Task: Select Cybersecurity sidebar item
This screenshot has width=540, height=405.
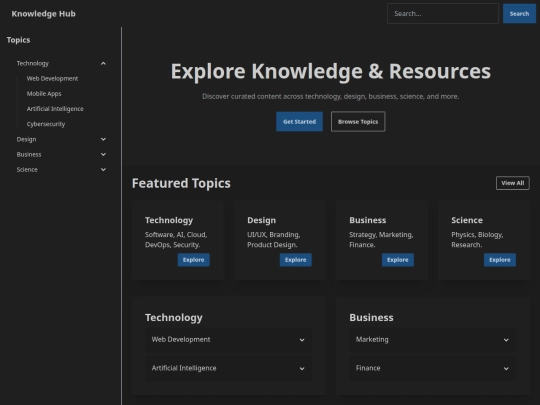Action: (x=46, y=124)
